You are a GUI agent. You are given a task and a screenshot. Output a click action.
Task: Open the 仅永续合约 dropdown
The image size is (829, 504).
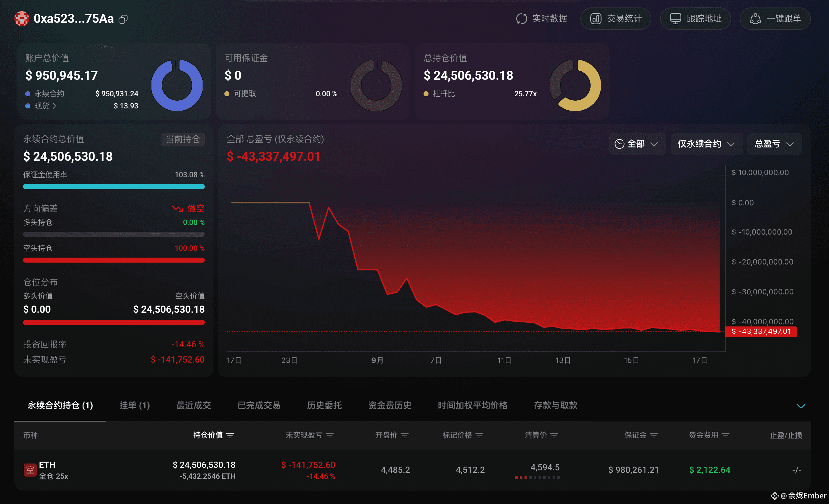click(x=706, y=144)
